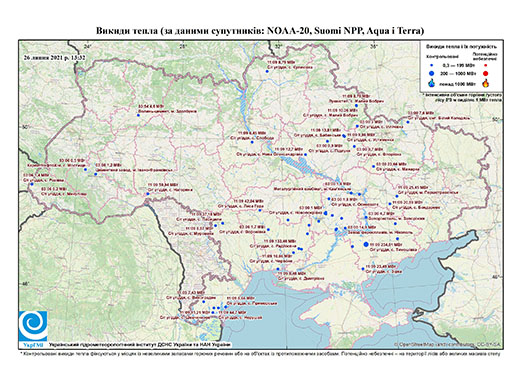Click the blue dot near Здолбунів label
520x368 pixels.
[138, 115]
